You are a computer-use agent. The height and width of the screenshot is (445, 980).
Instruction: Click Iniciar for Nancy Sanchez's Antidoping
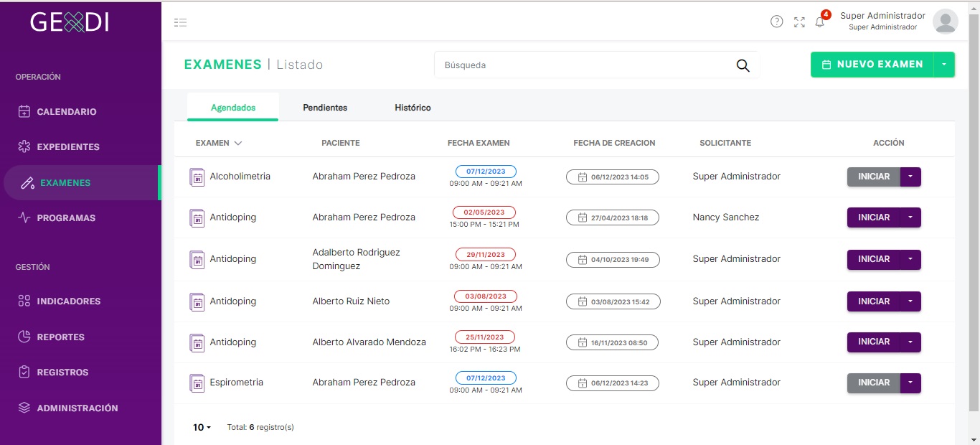(x=874, y=217)
